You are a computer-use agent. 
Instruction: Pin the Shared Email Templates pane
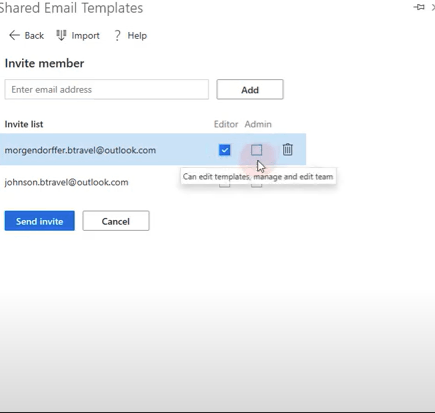tap(419, 7)
